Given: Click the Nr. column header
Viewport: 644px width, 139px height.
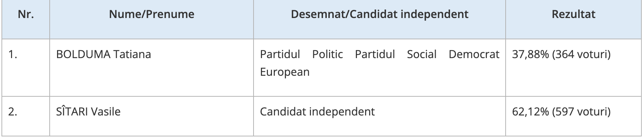Looking at the screenshot, I should pos(26,14).
